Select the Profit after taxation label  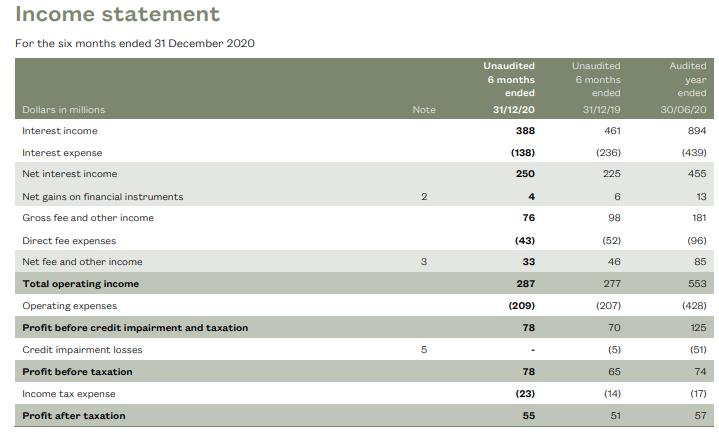tap(74, 416)
